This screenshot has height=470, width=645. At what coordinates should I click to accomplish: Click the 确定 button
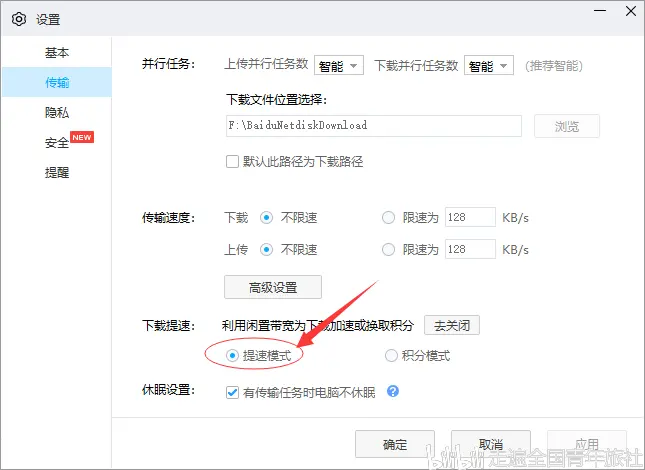click(x=395, y=444)
